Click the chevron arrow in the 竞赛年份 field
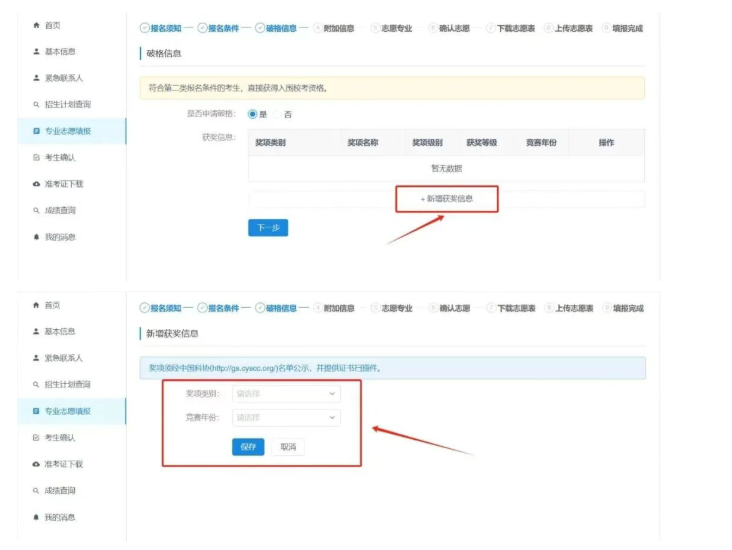Image resolution: width=732 pixels, height=550 pixels. click(x=332, y=418)
